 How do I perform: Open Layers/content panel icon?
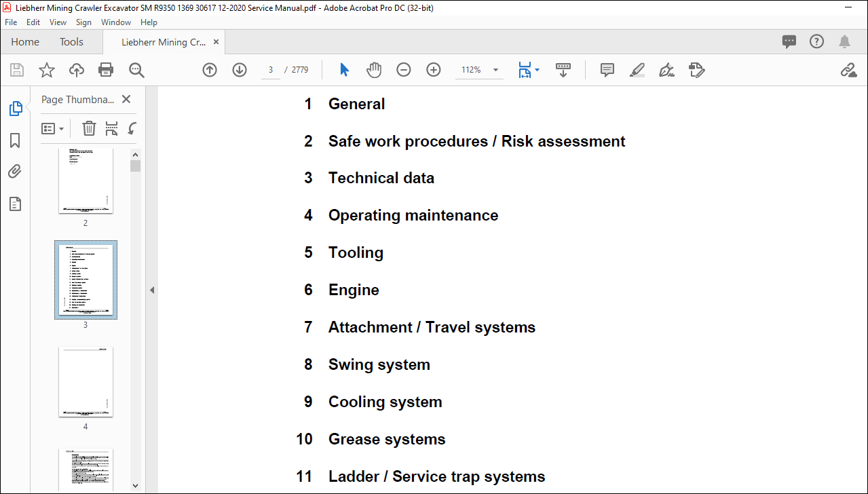(x=15, y=204)
